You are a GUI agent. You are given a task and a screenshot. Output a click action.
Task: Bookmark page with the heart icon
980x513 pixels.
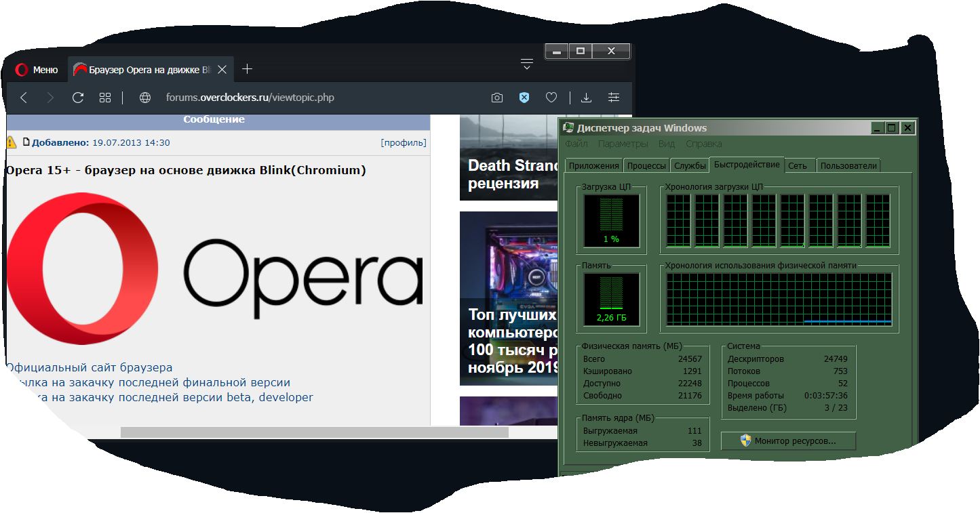[551, 98]
